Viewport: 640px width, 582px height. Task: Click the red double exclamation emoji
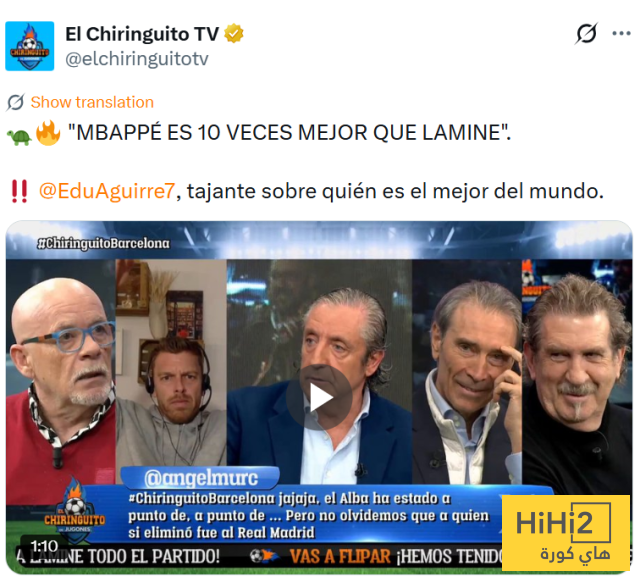point(19,191)
